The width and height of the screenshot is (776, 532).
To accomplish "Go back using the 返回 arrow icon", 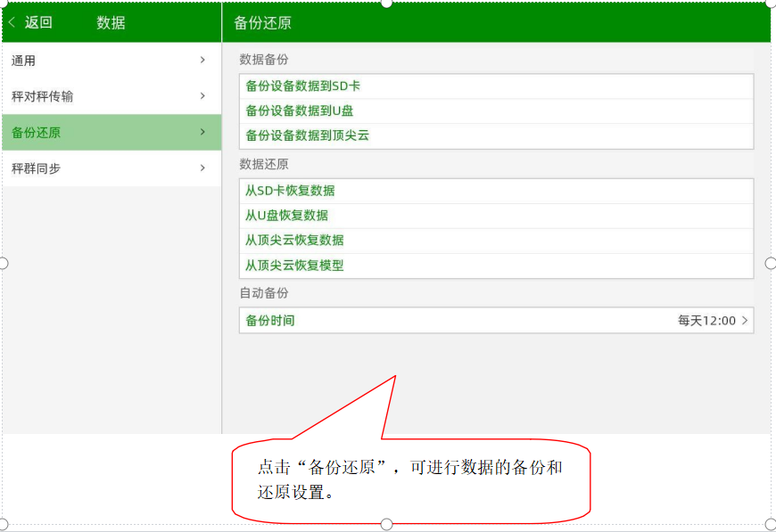I will [12, 22].
